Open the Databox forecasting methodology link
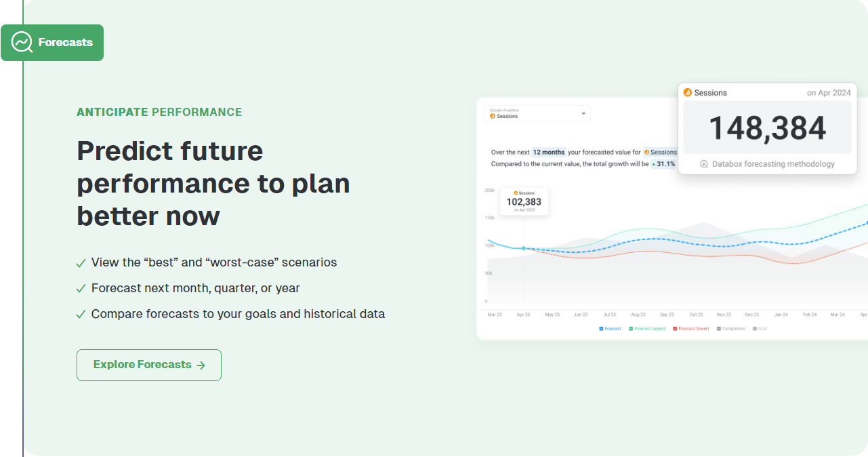This screenshot has height=457, width=868. point(773,164)
